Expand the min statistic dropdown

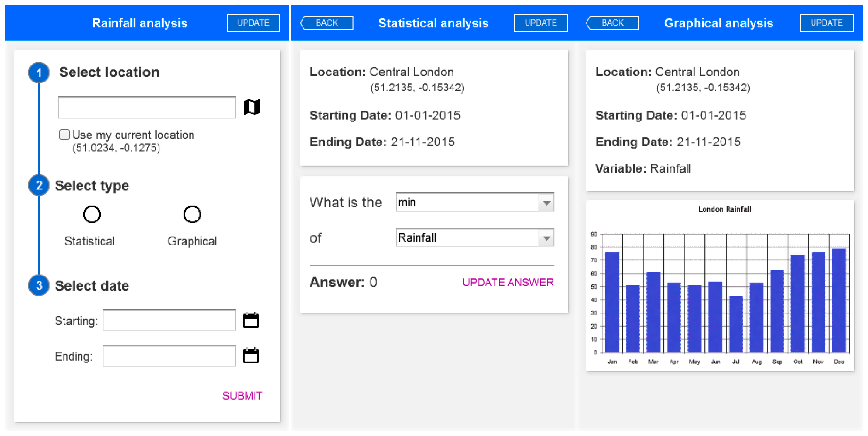pyautogui.click(x=546, y=203)
